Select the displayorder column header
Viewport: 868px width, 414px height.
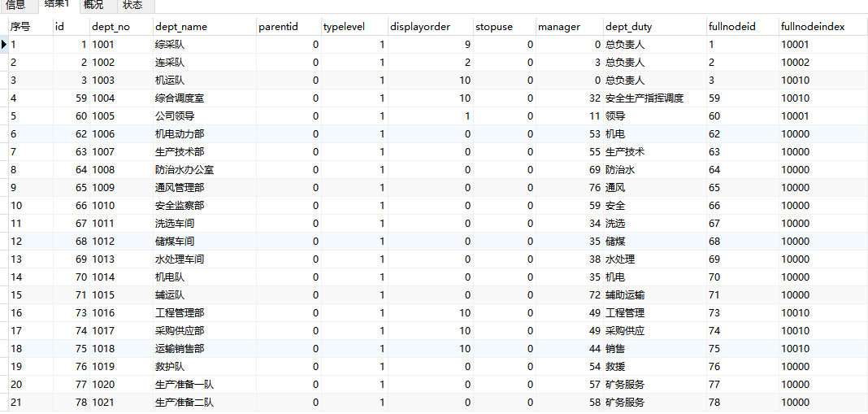pos(431,27)
